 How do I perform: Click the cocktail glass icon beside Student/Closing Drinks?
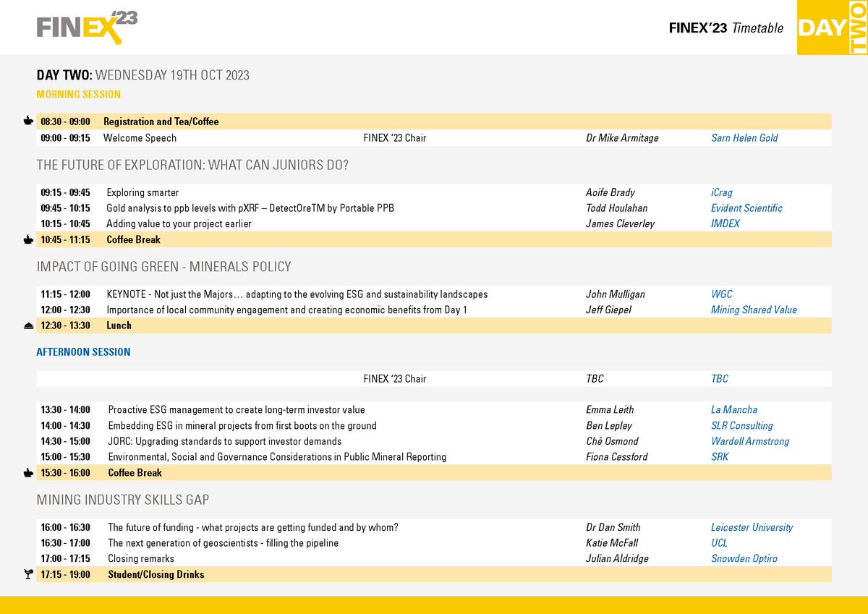(x=28, y=574)
